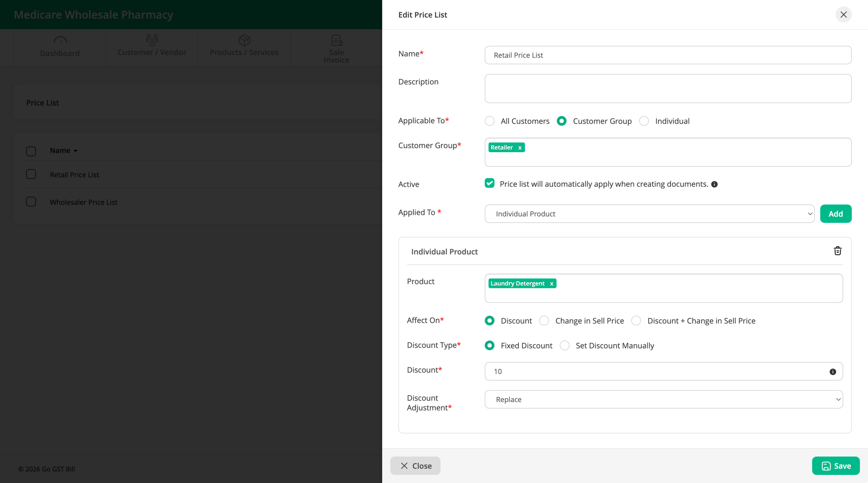Click the green Add button

835,214
